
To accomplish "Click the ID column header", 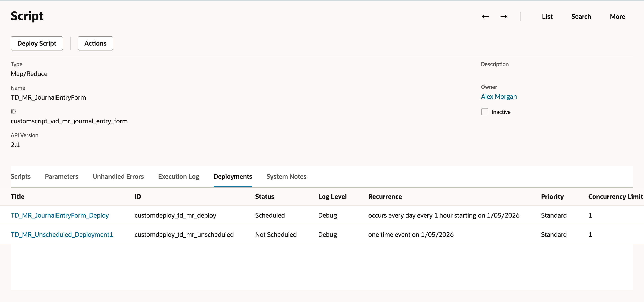I will (x=138, y=197).
